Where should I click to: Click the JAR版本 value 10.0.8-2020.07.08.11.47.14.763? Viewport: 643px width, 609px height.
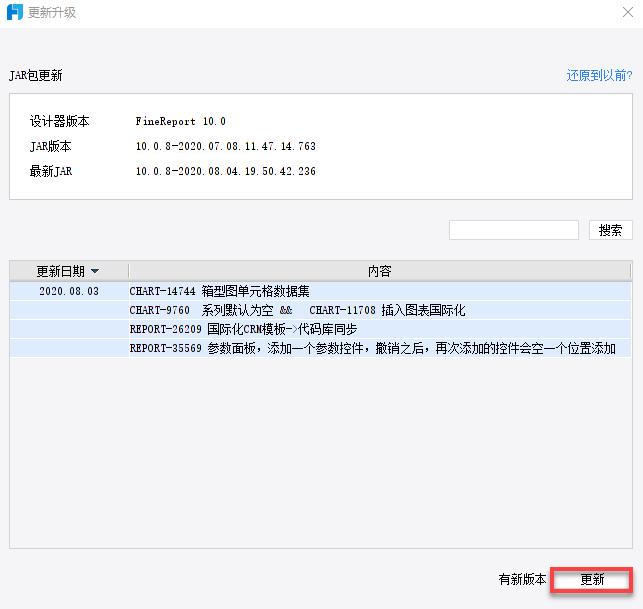tap(226, 146)
